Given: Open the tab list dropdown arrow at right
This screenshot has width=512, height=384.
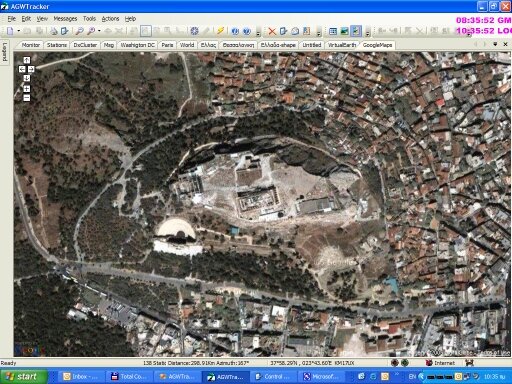Looking at the screenshot, I should (x=495, y=44).
